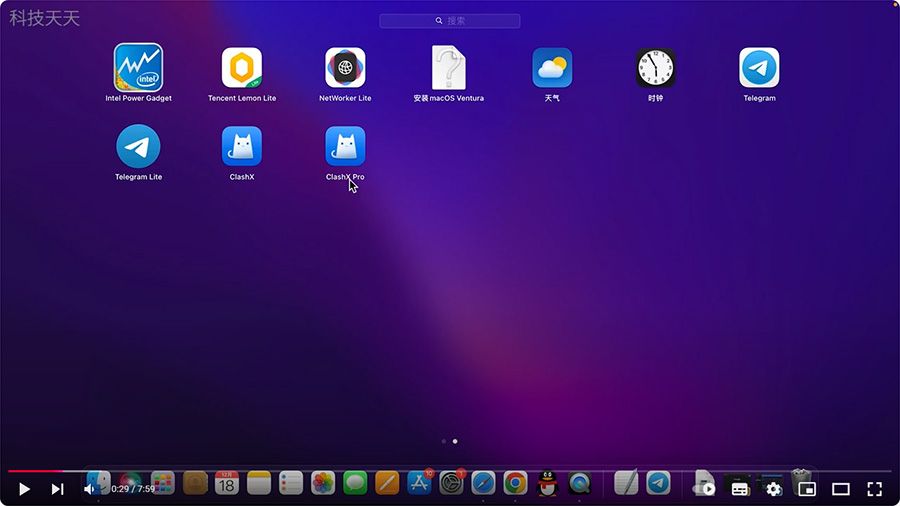Skip to the next video
The width and height of the screenshot is (900, 506).
[x=57, y=489]
